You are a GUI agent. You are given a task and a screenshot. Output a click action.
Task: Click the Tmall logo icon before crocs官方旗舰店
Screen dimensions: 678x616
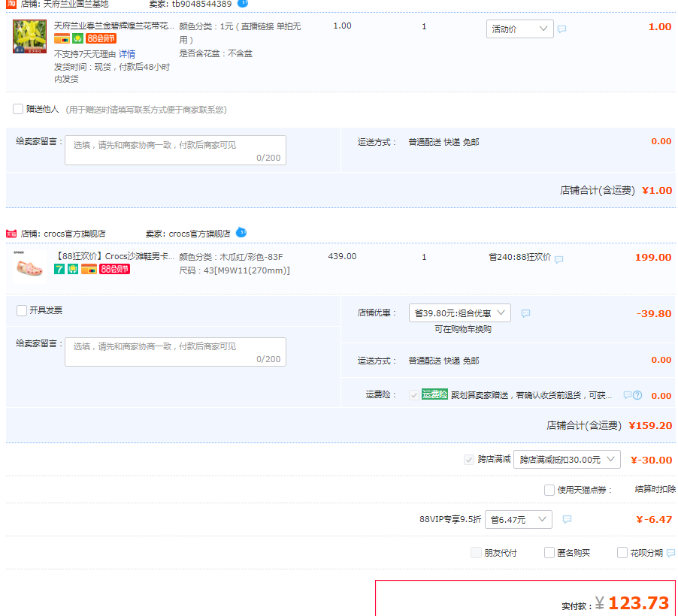pyautogui.click(x=11, y=234)
